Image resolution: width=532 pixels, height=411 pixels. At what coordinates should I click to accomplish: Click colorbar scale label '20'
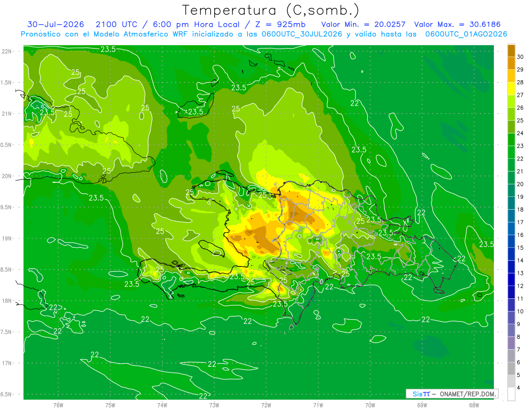click(x=520, y=184)
